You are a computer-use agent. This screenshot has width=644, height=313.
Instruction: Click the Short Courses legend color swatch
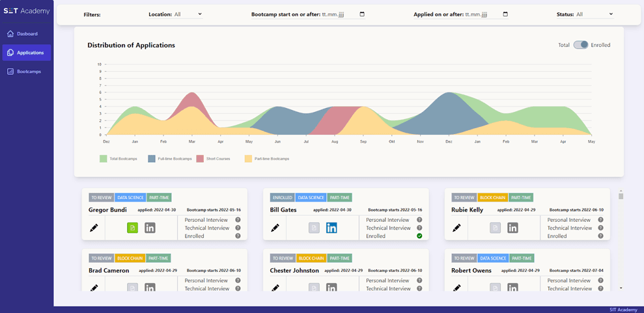tap(199, 158)
